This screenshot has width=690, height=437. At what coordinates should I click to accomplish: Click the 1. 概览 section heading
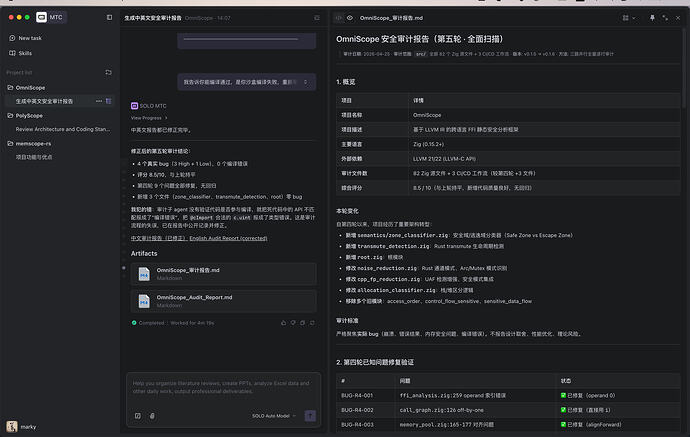345,82
